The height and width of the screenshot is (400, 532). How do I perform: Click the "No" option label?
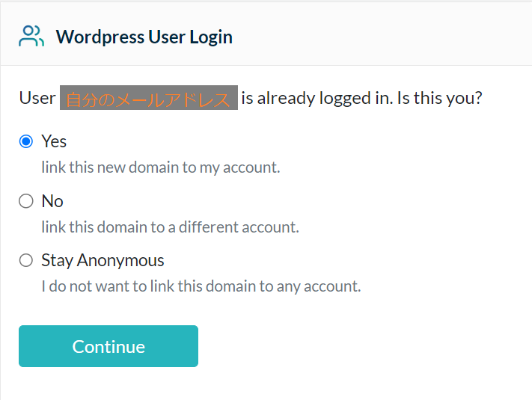pyautogui.click(x=52, y=201)
